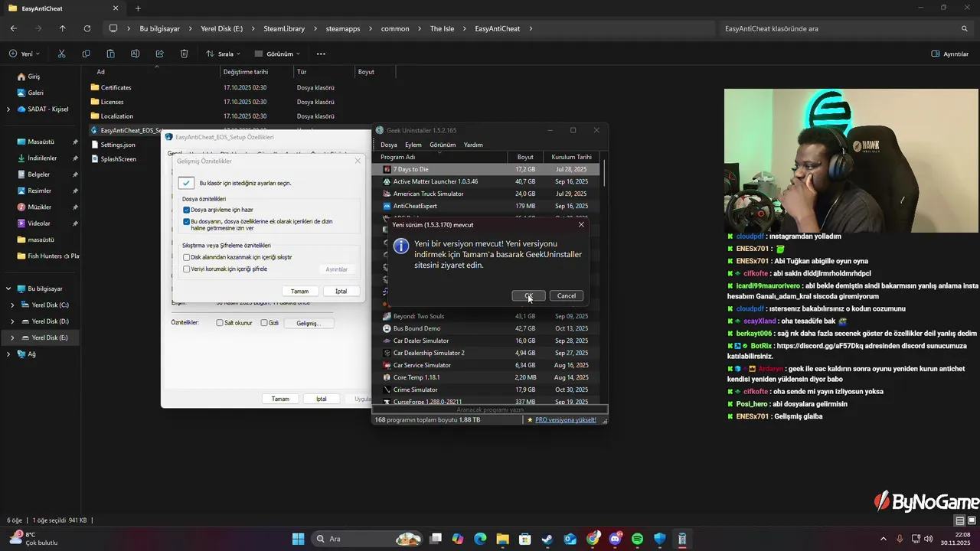Open the Windows Start menu
The height and width of the screenshot is (551, 980).
click(298, 539)
